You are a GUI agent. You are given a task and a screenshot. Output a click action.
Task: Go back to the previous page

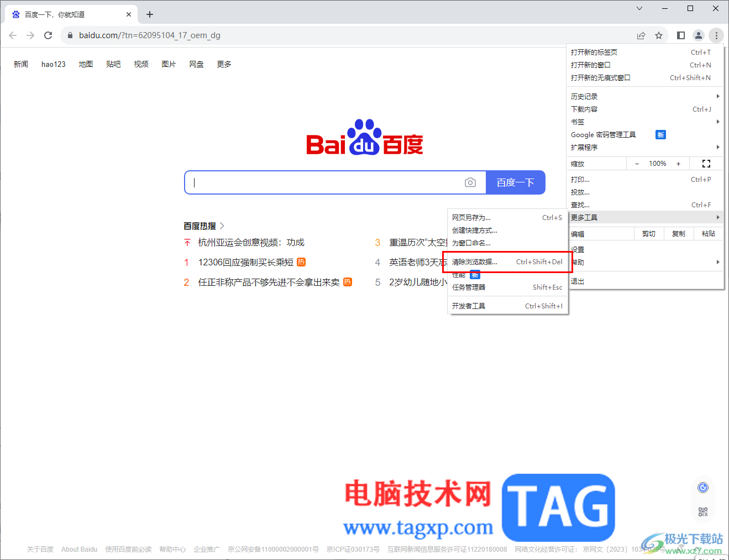tap(13, 35)
